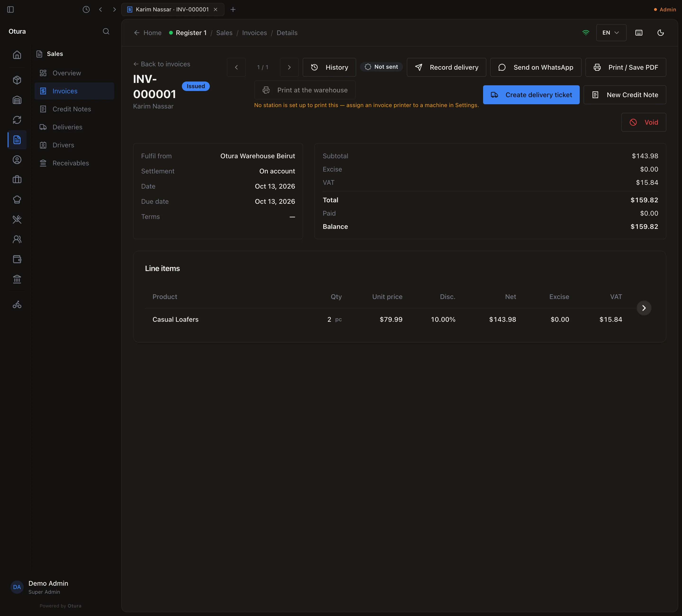Open Receivables in Sales menu
Viewport: 682px width, 616px height.
coord(74,163)
